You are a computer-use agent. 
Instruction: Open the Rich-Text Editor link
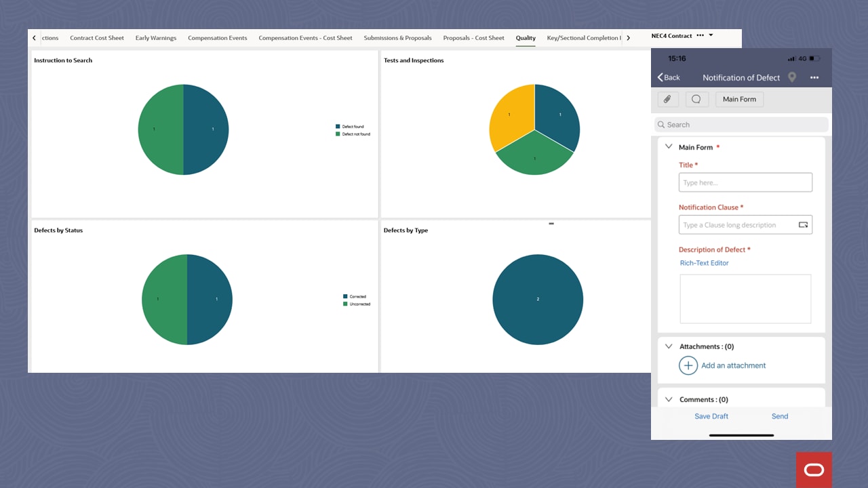[x=704, y=263]
